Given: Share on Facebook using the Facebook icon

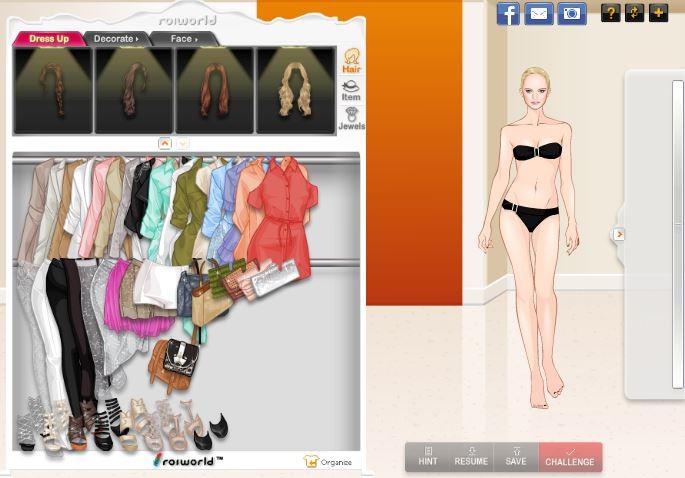Looking at the screenshot, I should coord(508,14).
